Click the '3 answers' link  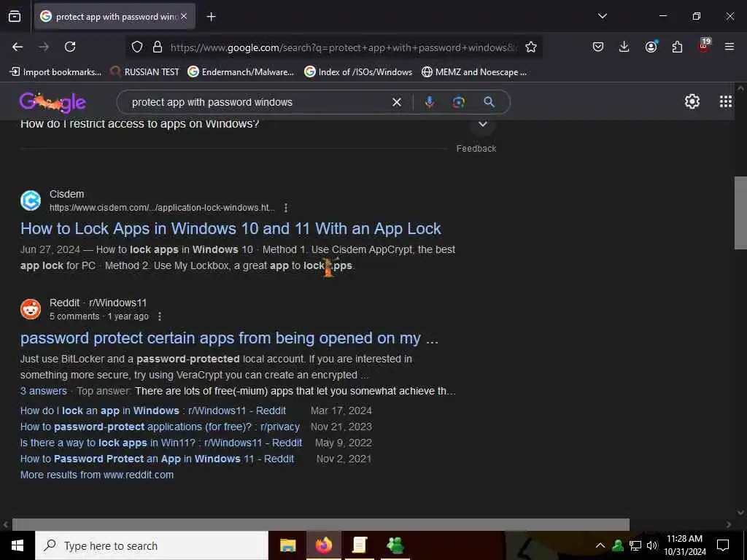[43, 391]
